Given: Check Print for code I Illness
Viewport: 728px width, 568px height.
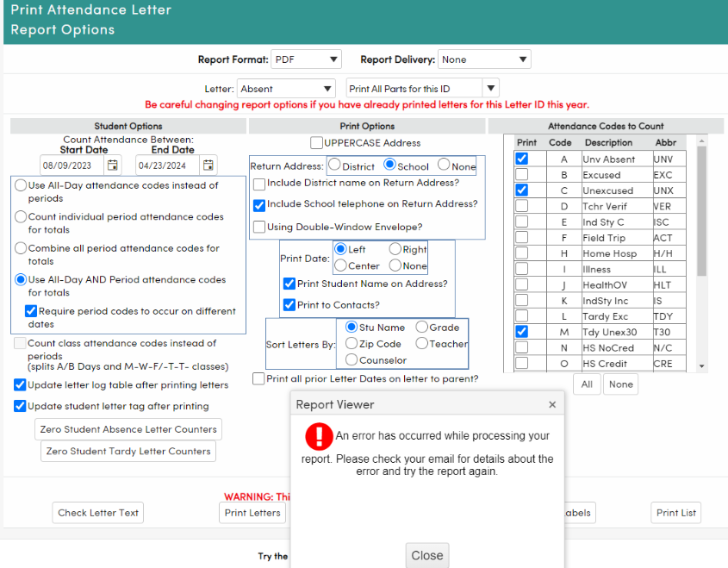Looking at the screenshot, I should (x=522, y=268).
